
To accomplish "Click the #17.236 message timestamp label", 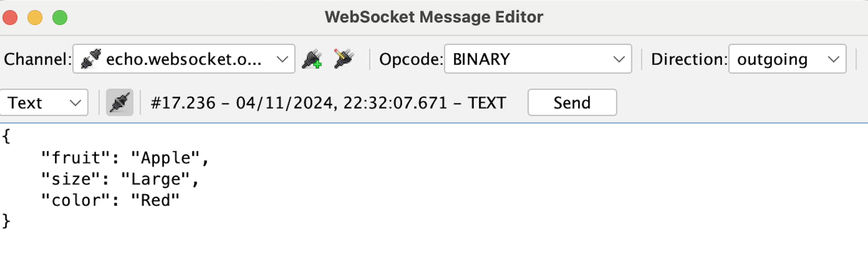I will (328, 102).
